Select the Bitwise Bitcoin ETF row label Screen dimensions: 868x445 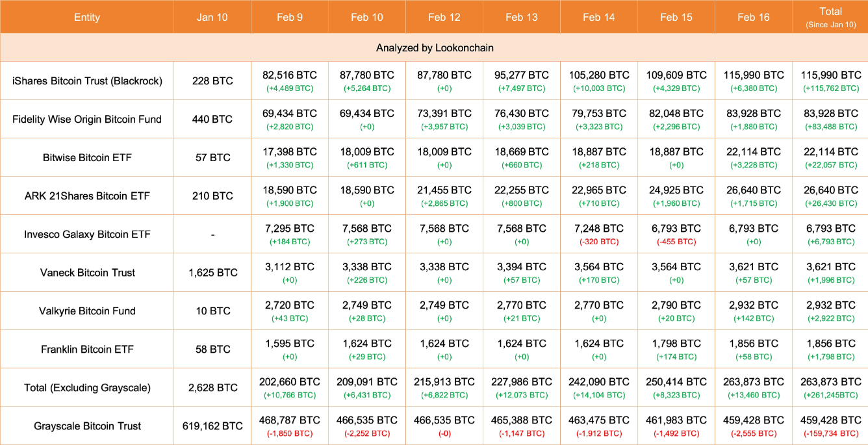[87, 158]
